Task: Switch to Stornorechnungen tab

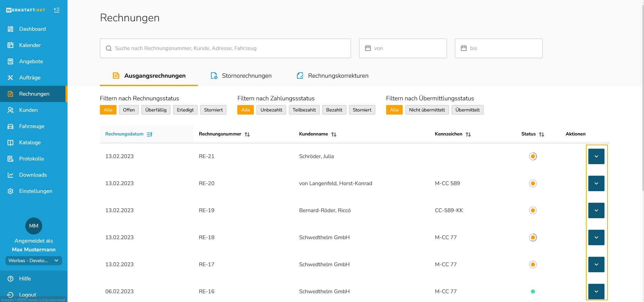Action: [x=241, y=76]
